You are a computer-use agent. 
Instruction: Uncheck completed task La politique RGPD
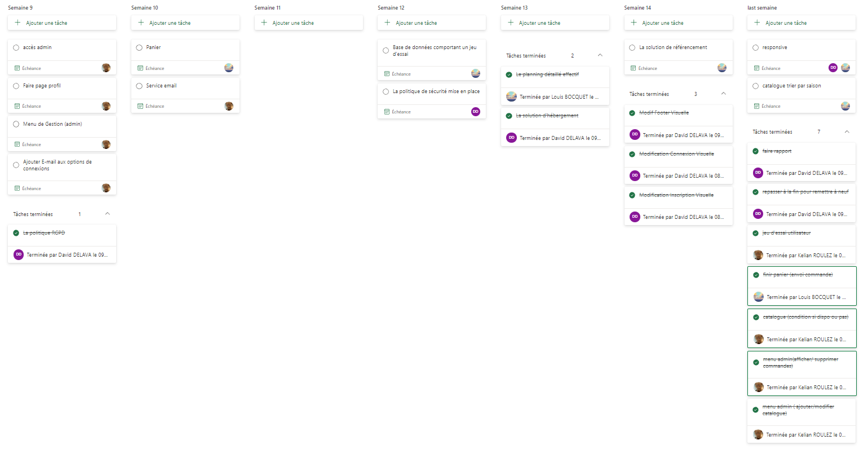[x=16, y=233]
